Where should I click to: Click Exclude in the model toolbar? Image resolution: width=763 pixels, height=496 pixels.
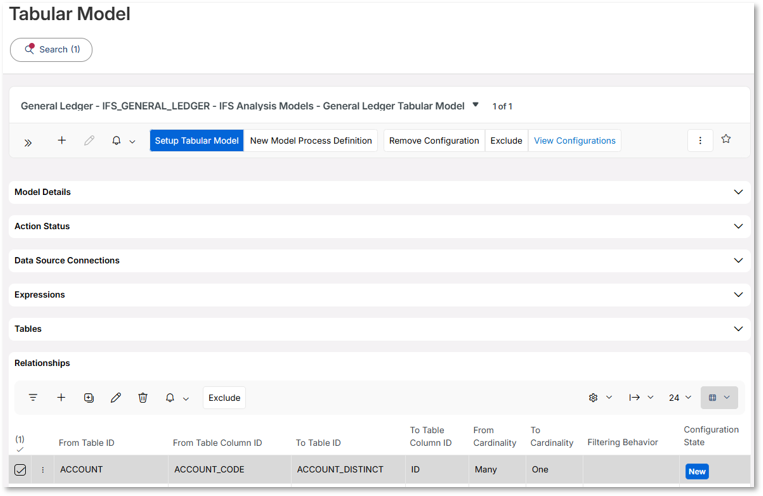(506, 141)
